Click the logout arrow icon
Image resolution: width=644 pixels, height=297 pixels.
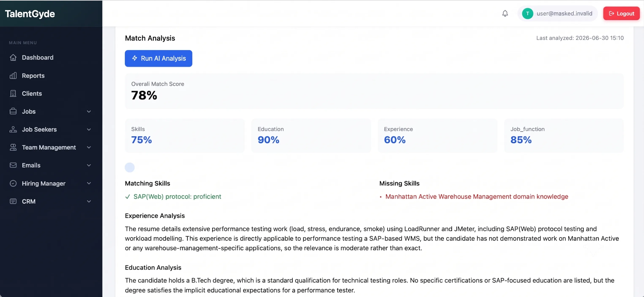coord(611,13)
